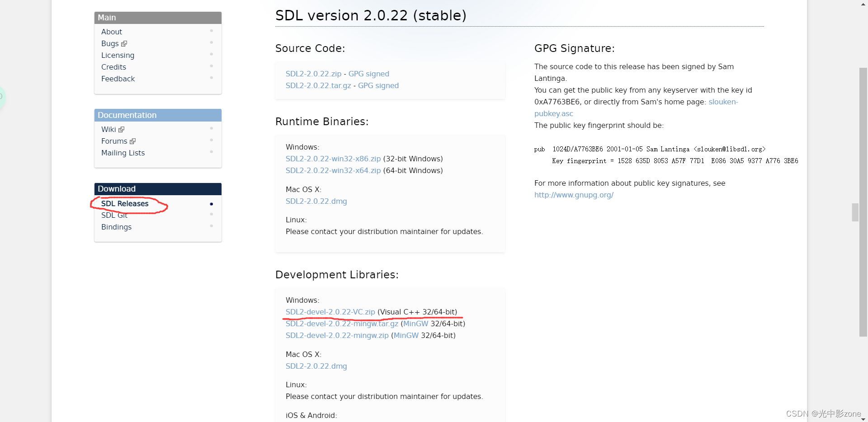Viewport: 868px width, 422px height.
Task: Open the Bugs link in sidebar
Action: click(110, 43)
